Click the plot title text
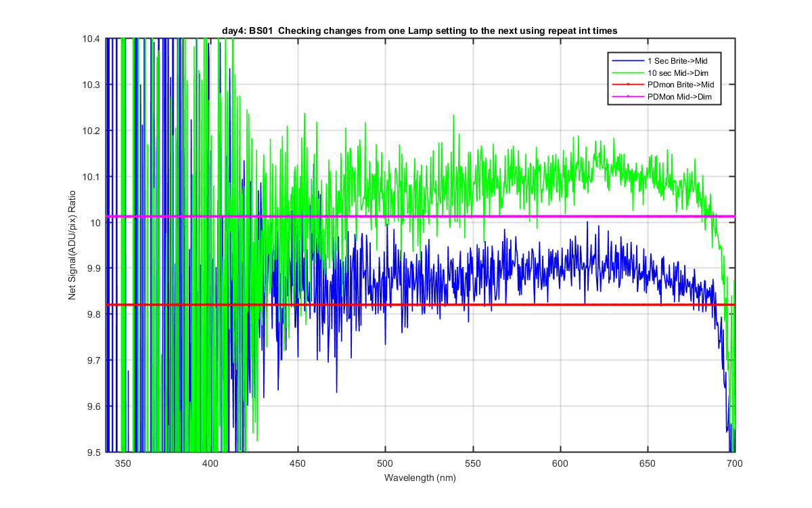The width and height of the screenshot is (812, 508). [420, 30]
